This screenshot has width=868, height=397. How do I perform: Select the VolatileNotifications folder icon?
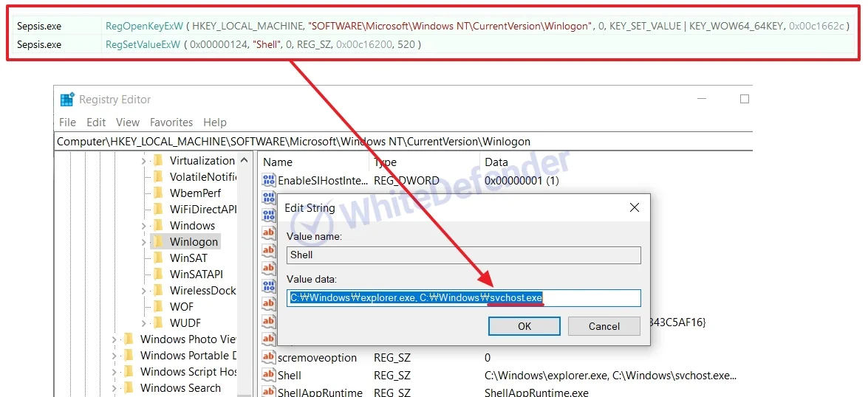pos(157,177)
